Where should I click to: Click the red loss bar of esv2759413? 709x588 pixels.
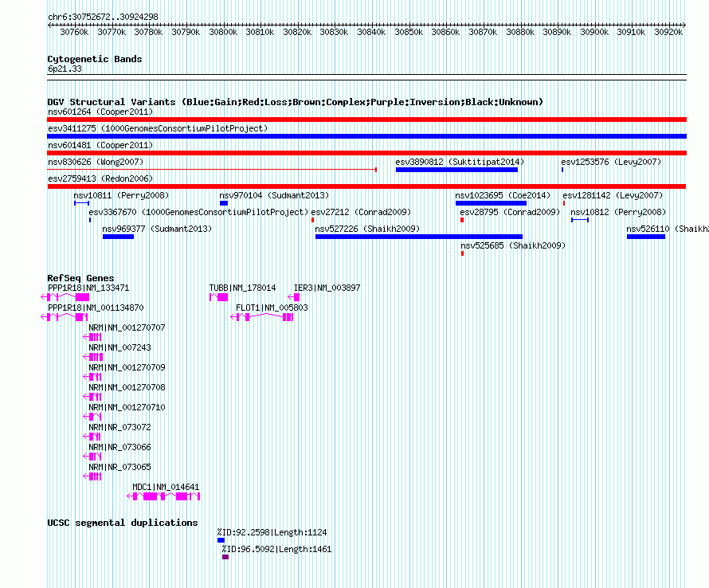(x=366, y=186)
